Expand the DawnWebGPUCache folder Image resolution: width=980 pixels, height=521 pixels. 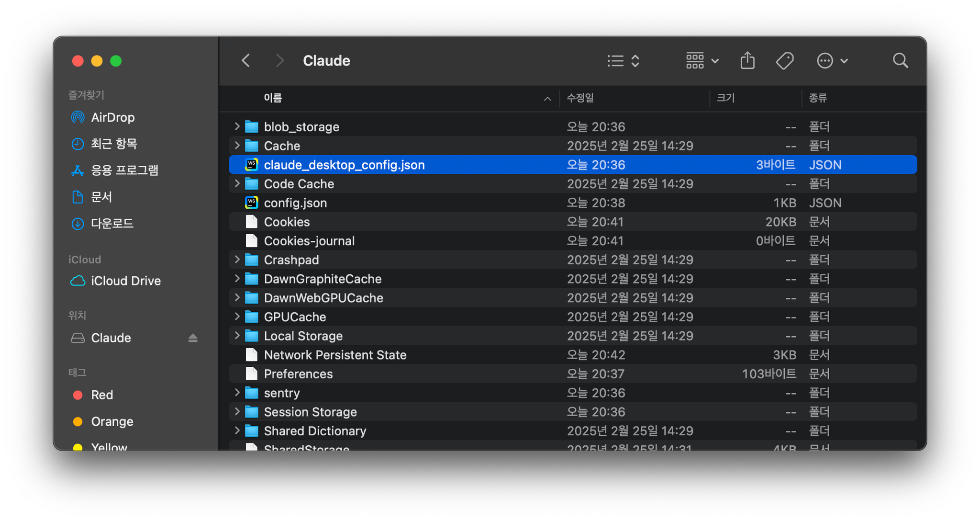click(x=237, y=297)
